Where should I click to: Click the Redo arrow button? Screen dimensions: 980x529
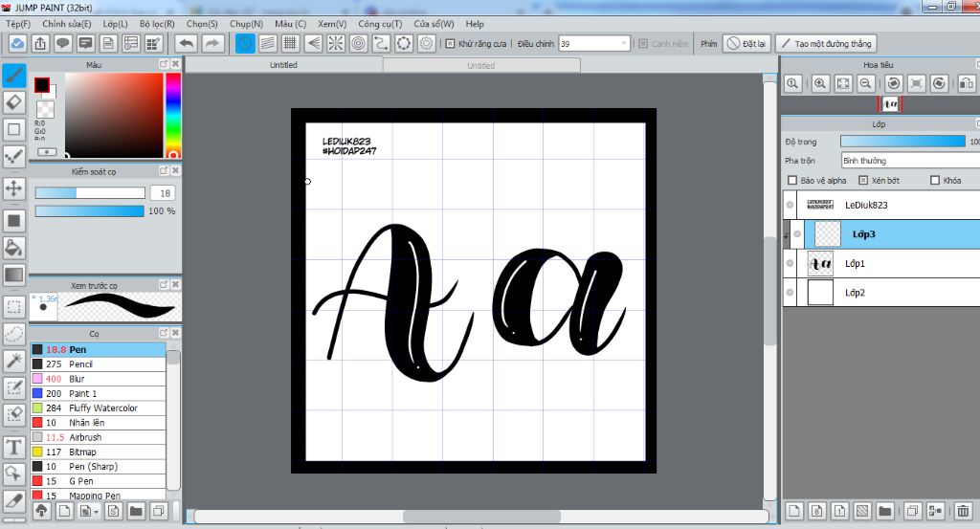(x=212, y=44)
